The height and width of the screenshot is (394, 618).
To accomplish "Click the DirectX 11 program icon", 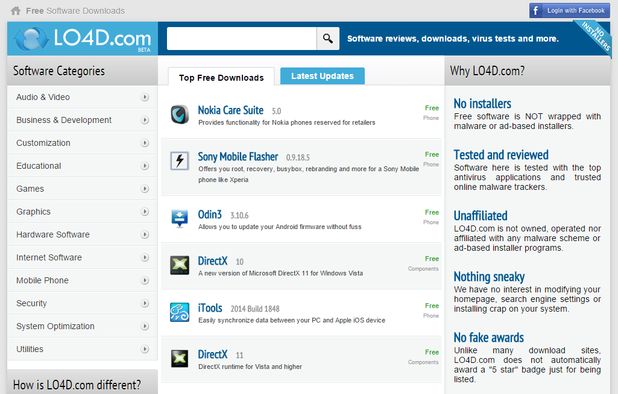I will pos(180,359).
